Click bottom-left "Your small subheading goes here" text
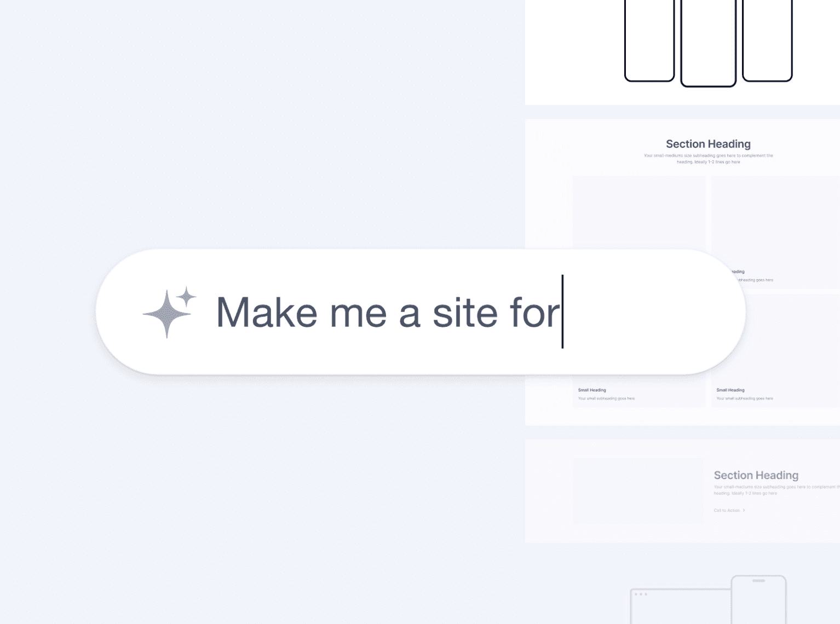The width and height of the screenshot is (840, 624). tap(606, 398)
